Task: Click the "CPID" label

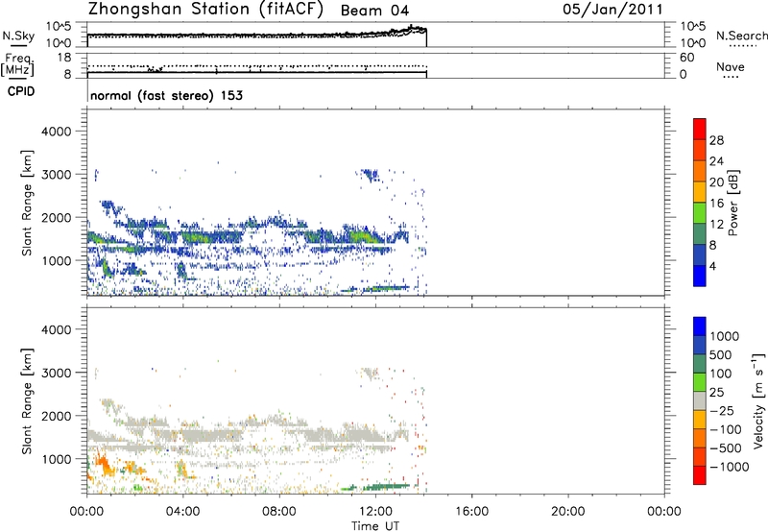Action: tap(21, 91)
